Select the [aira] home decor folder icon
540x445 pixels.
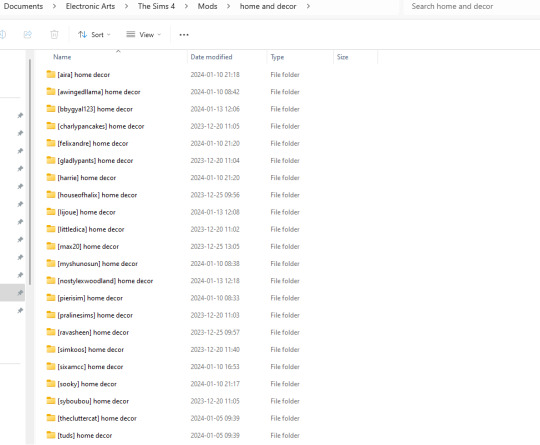(x=51, y=74)
